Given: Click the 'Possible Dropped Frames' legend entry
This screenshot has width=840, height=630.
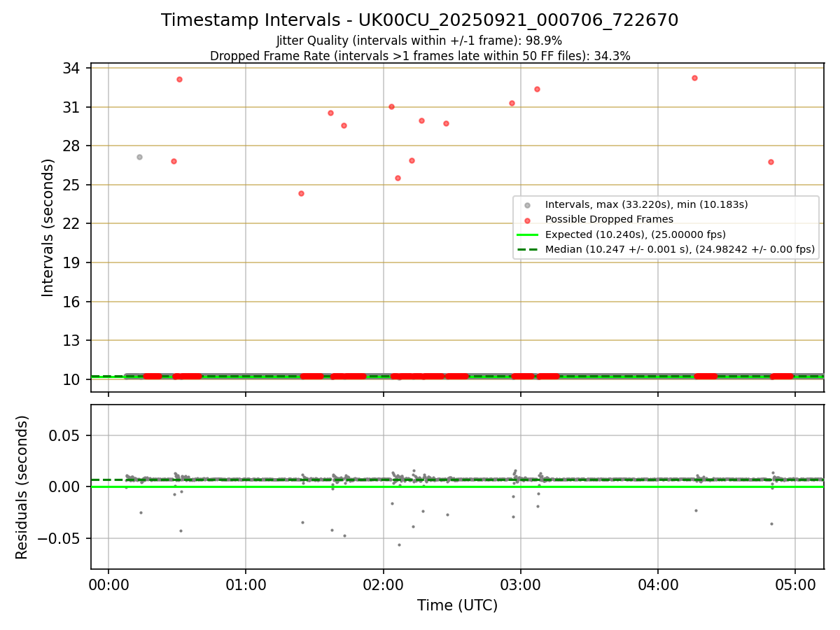Looking at the screenshot, I should pyautogui.click(x=609, y=219).
